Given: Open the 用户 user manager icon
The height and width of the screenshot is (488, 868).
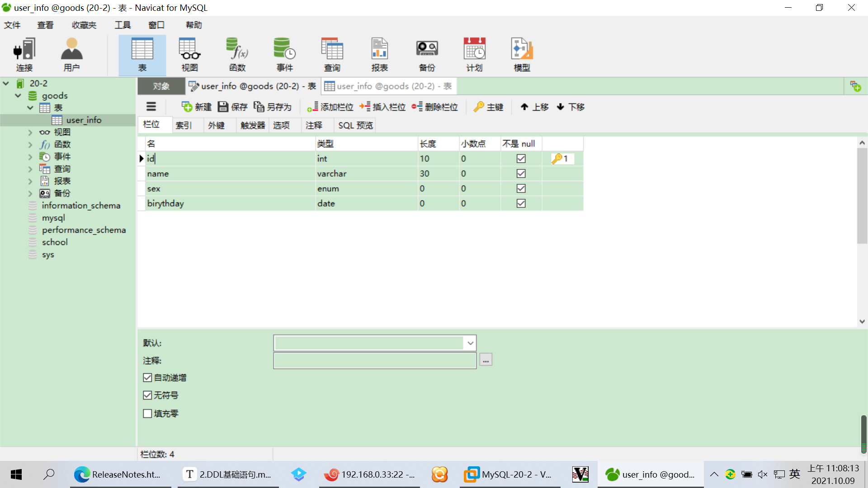Looking at the screenshot, I should coord(71,54).
